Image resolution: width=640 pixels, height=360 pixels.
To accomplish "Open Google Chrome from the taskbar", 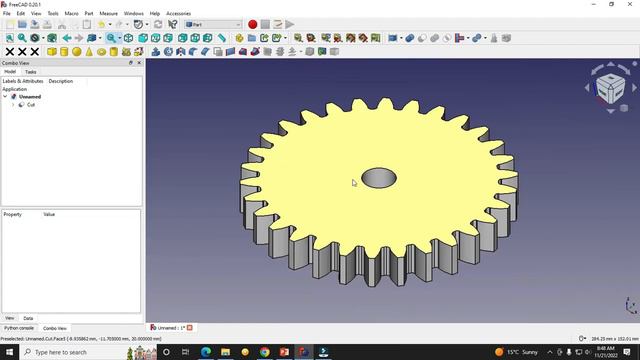I will (x=264, y=352).
